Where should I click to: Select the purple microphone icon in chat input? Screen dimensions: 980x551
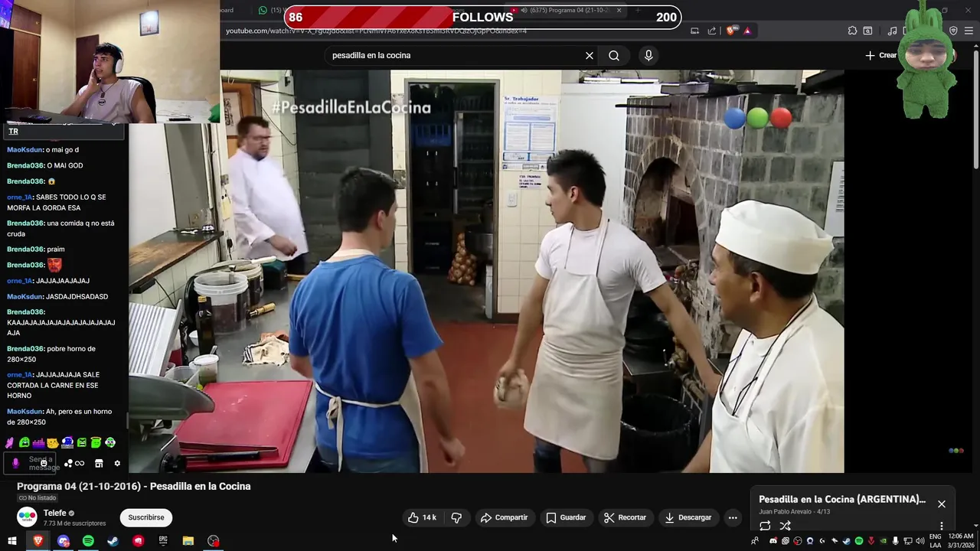pyautogui.click(x=15, y=463)
